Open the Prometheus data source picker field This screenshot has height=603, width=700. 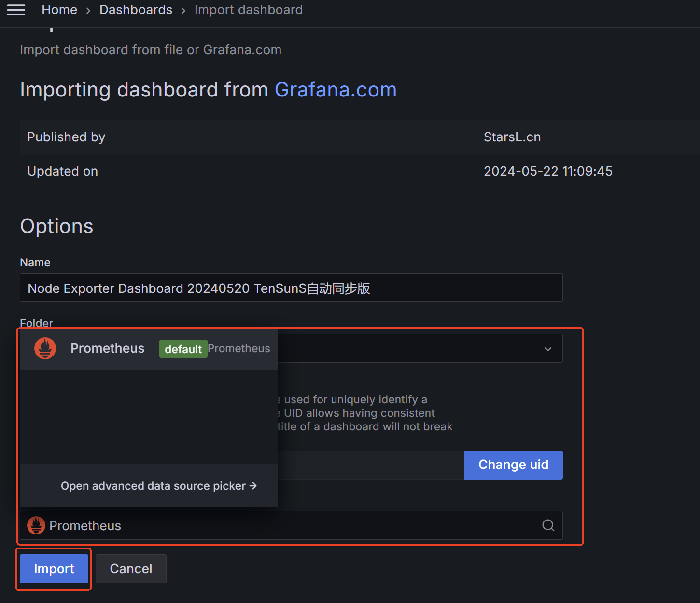290,525
